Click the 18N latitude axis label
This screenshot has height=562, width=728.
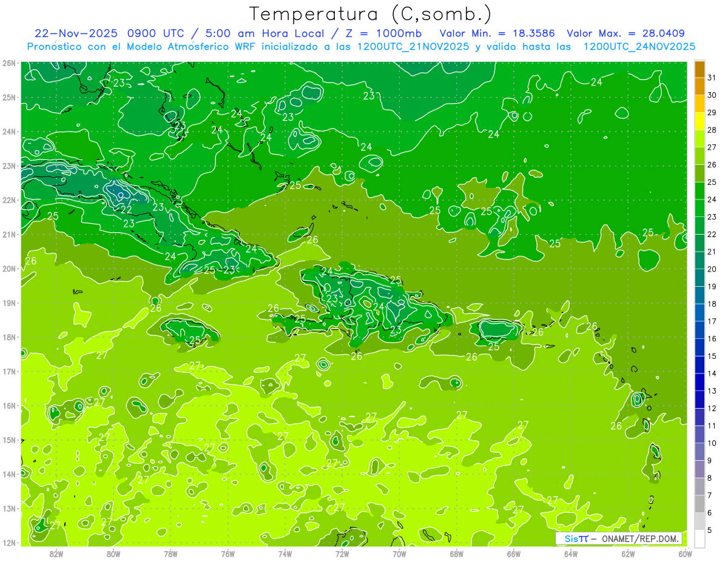point(9,337)
